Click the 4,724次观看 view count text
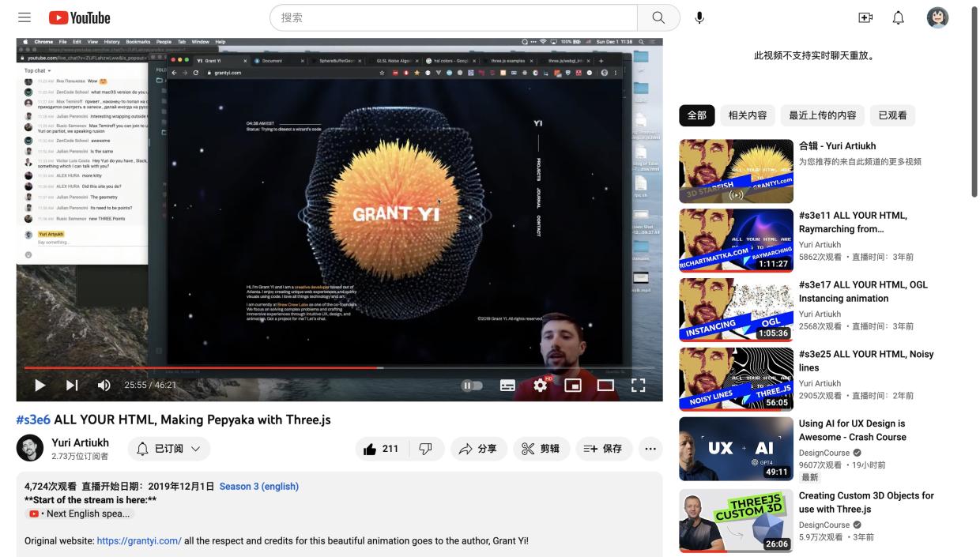 pyautogui.click(x=51, y=487)
